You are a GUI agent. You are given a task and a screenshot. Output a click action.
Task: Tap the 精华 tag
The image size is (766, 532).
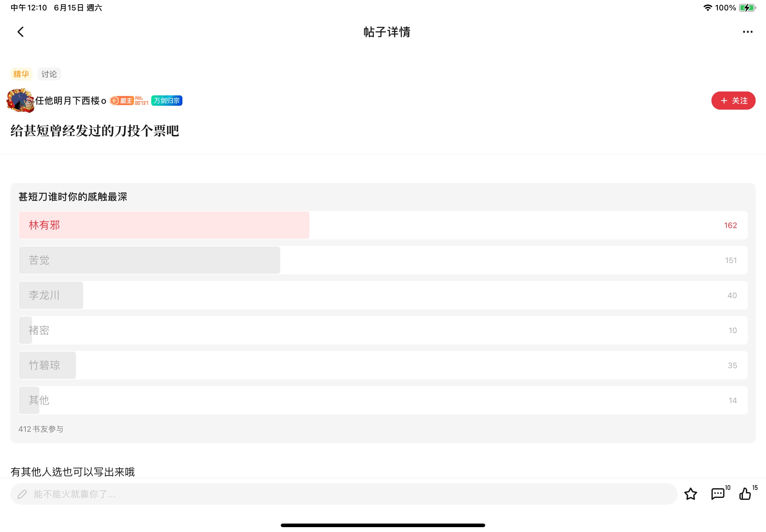[21, 74]
